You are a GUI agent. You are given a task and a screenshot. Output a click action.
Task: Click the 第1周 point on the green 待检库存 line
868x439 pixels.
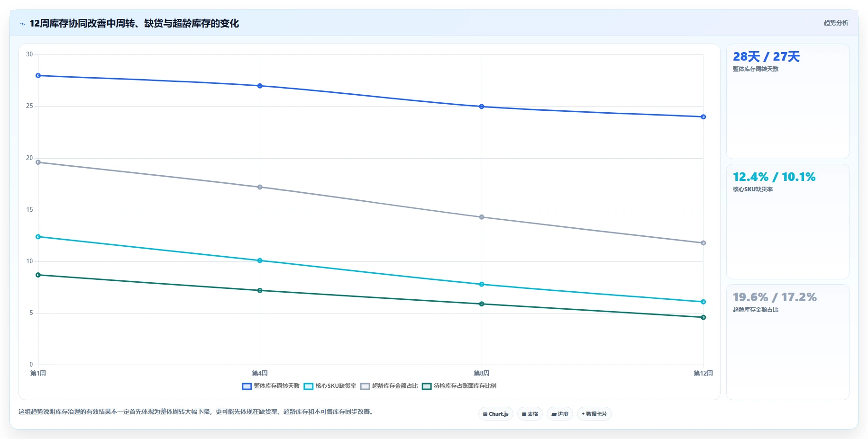coord(38,275)
